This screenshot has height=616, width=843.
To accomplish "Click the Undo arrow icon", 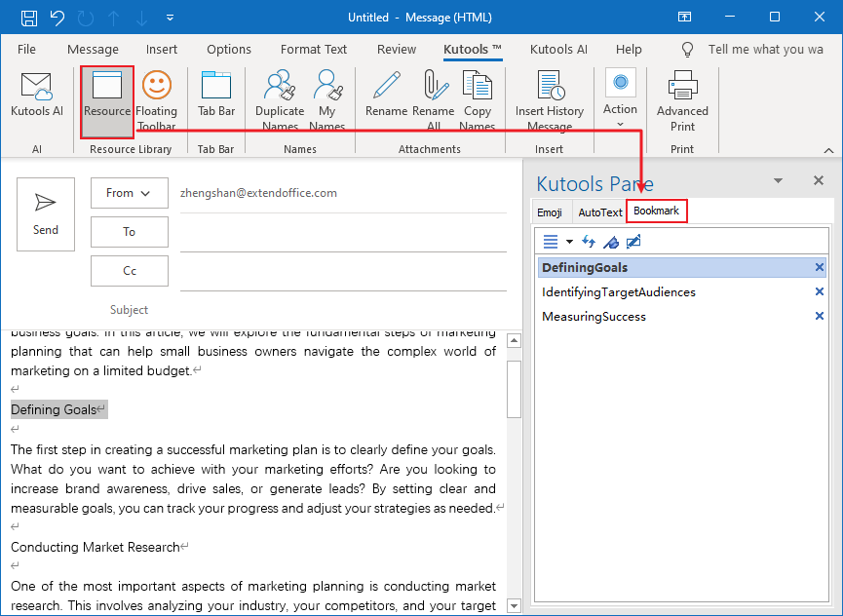I will coord(57,18).
